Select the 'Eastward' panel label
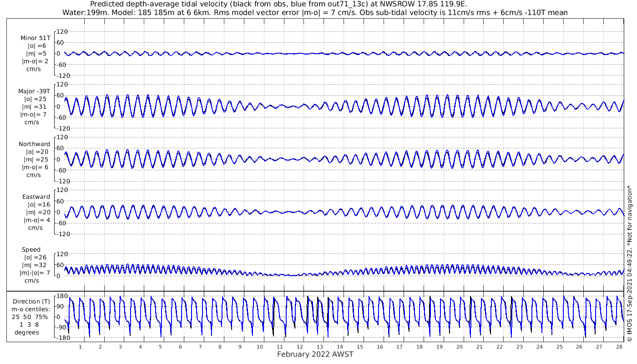This screenshot has width=637, height=364. pos(35,197)
